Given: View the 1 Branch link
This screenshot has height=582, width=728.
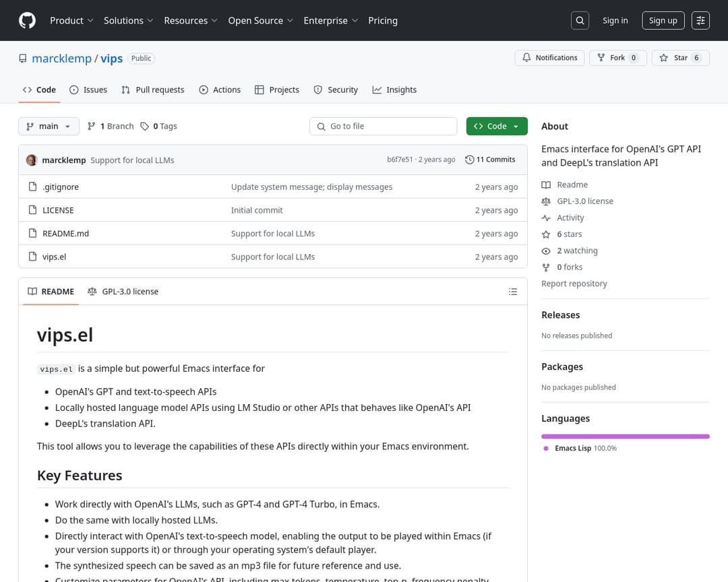Looking at the screenshot, I should pos(111,126).
